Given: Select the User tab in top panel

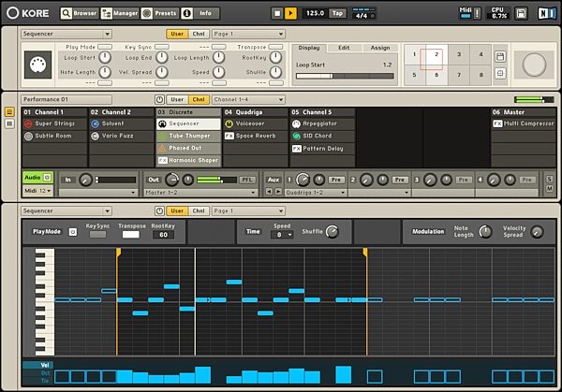Looking at the screenshot, I should (177, 34).
